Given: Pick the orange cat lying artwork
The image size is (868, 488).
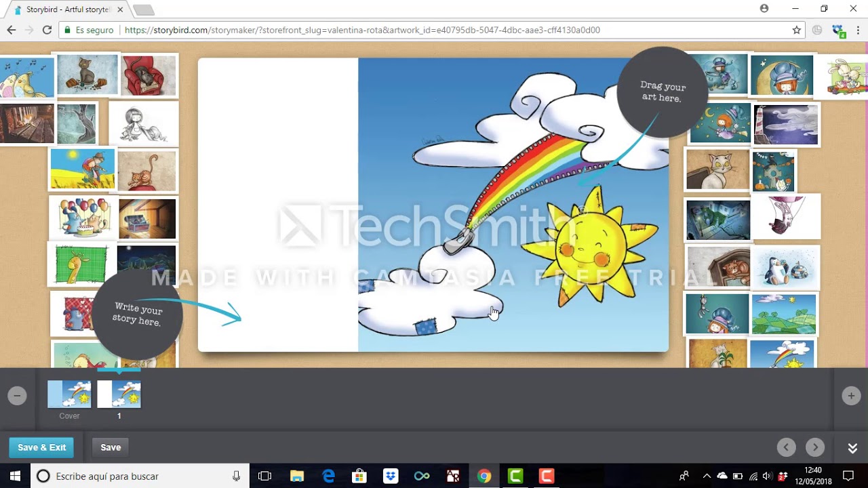Looking at the screenshot, I should click(x=147, y=171).
